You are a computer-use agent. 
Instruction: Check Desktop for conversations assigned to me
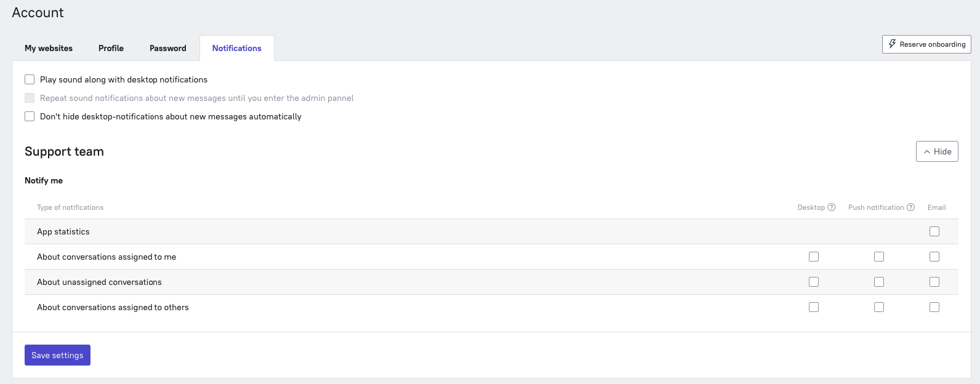click(x=814, y=257)
